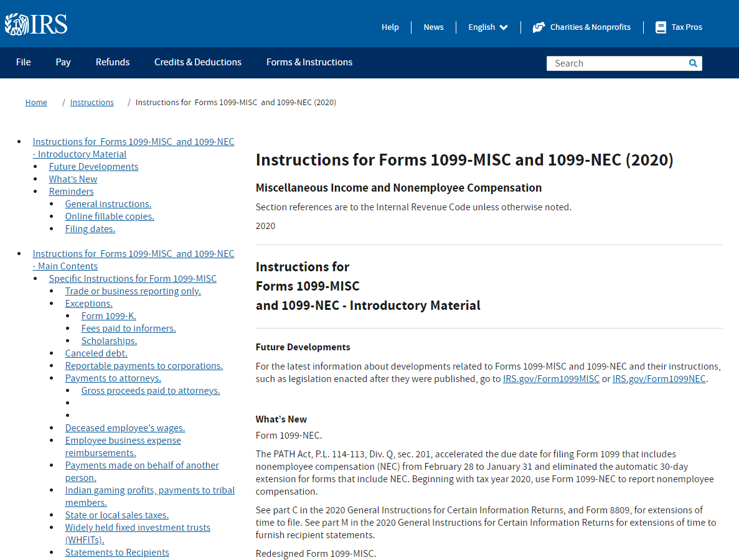Open Statements to Recipients link
The width and height of the screenshot is (739, 560).
117,553
